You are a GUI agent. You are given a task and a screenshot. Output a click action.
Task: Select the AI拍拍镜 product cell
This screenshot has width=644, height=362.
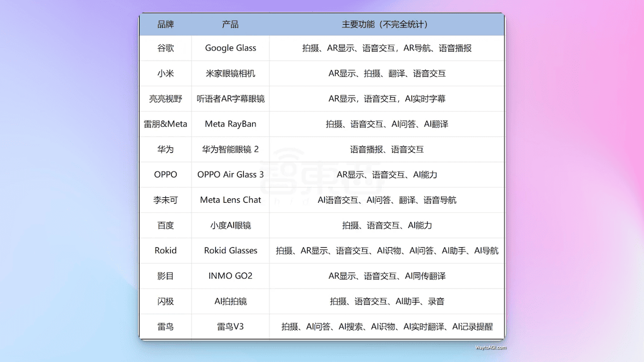tap(231, 301)
